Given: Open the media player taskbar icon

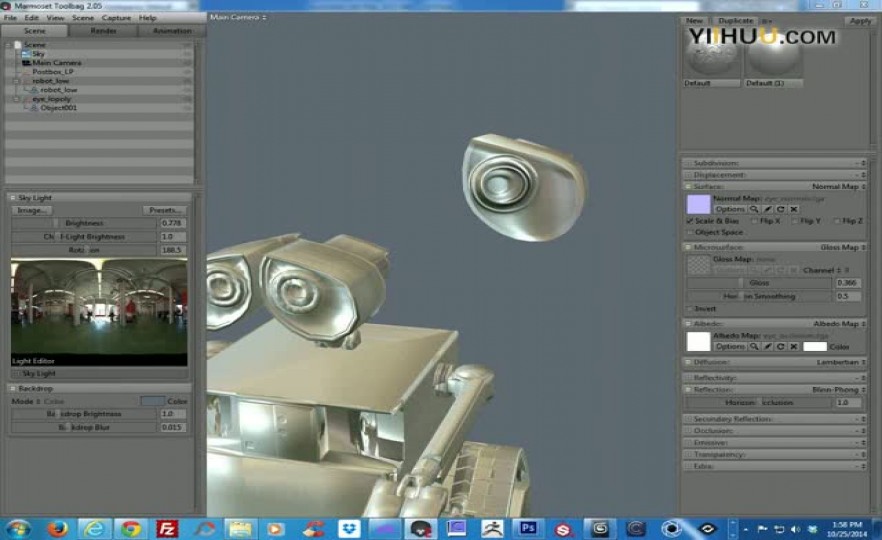Looking at the screenshot, I should point(276,529).
